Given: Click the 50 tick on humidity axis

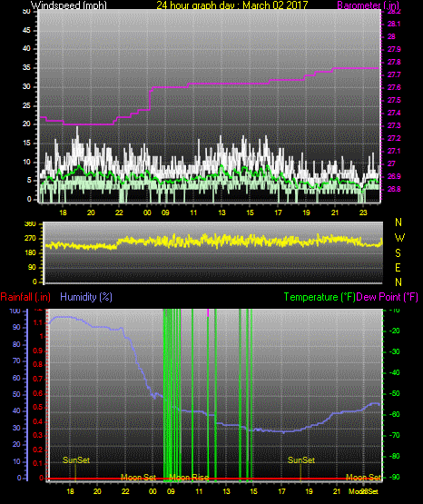Looking at the screenshot, I should [x=16, y=394].
